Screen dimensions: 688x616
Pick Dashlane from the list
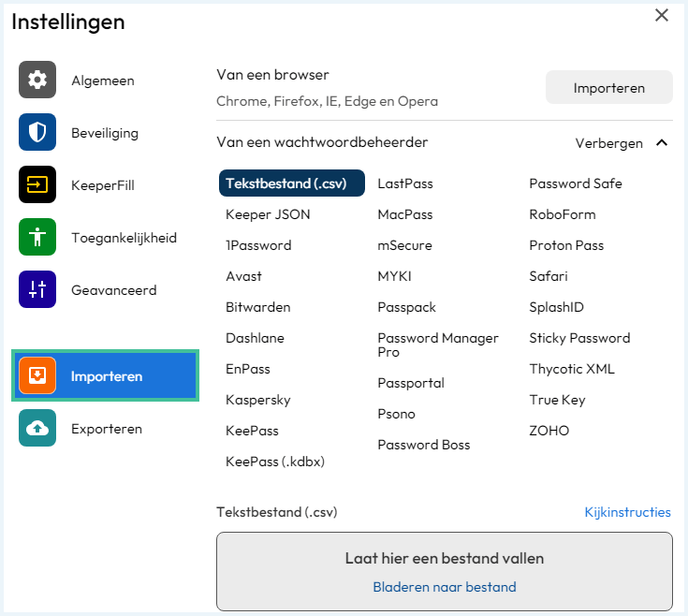255,338
